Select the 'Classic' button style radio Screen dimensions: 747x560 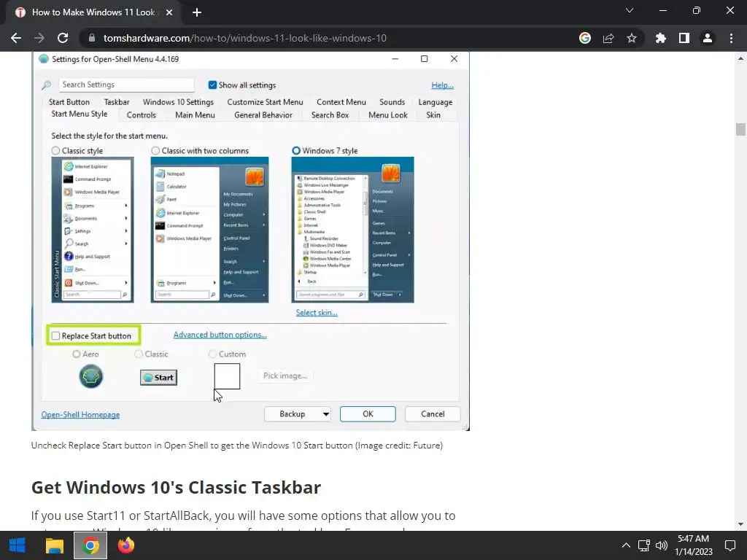(139, 354)
